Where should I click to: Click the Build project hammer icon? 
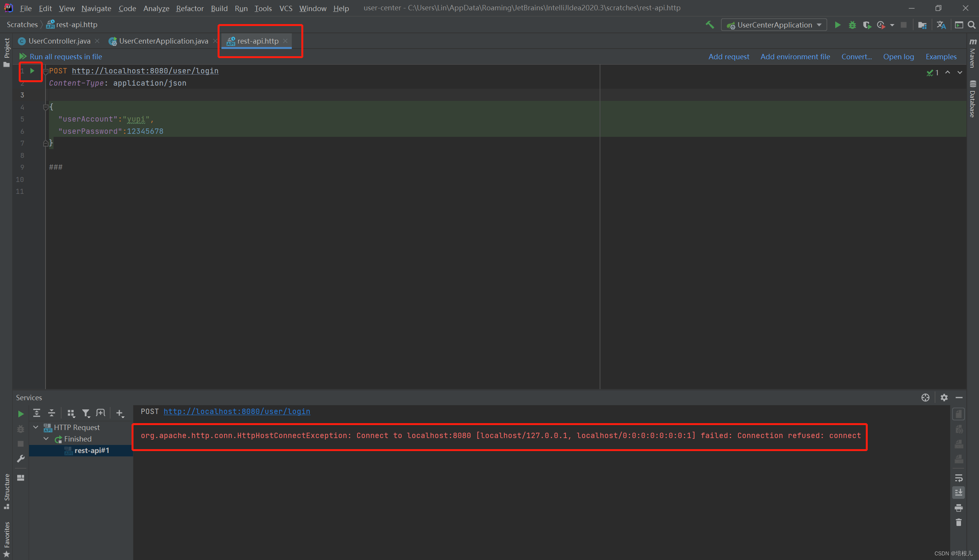click(x=710, y=25)
